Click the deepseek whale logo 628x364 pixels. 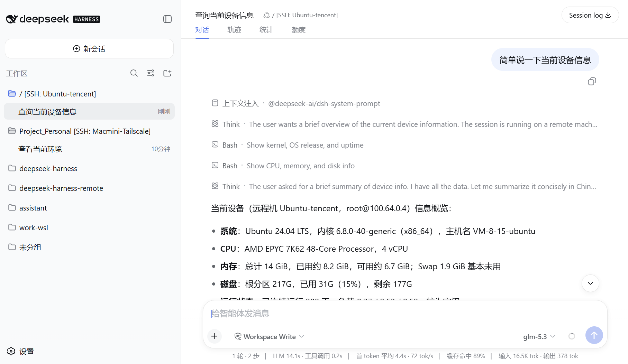pos(12,19)
